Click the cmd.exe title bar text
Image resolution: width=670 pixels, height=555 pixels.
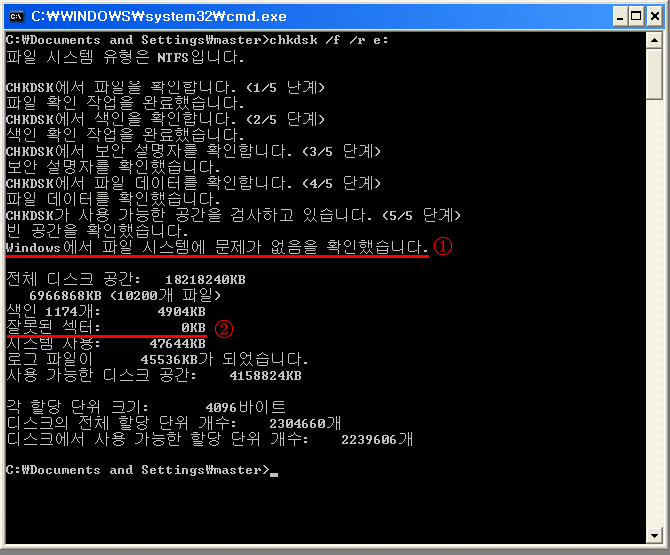click(159, 16)
